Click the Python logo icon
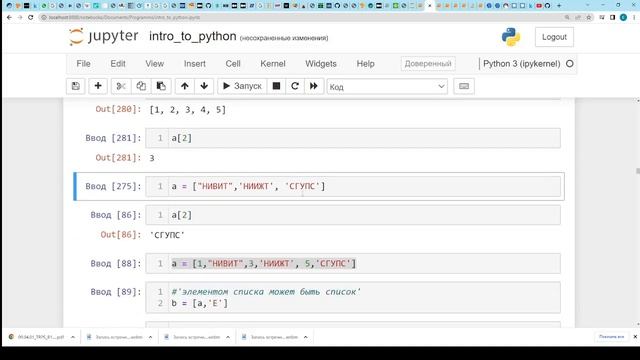The width and height of the screenshot is (640, 360). [x=511, y=37]
